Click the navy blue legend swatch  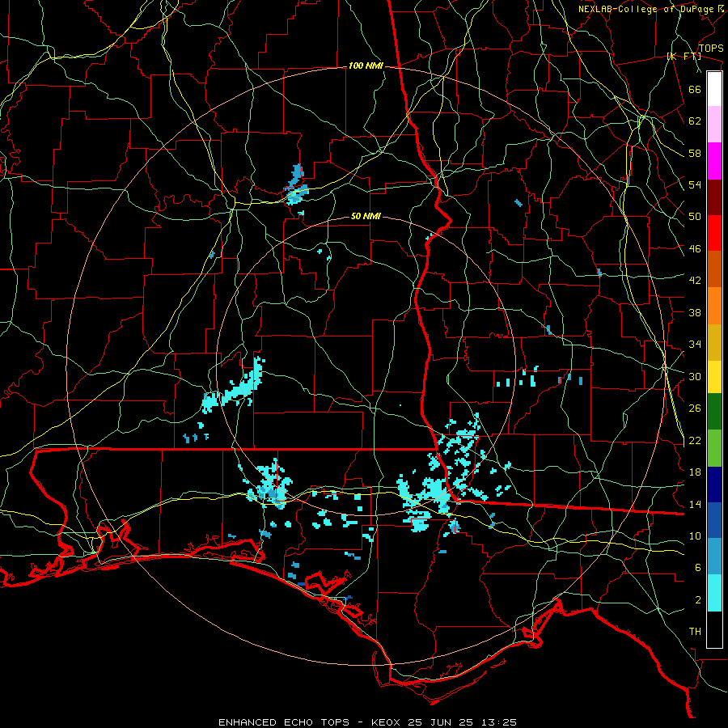714,485
